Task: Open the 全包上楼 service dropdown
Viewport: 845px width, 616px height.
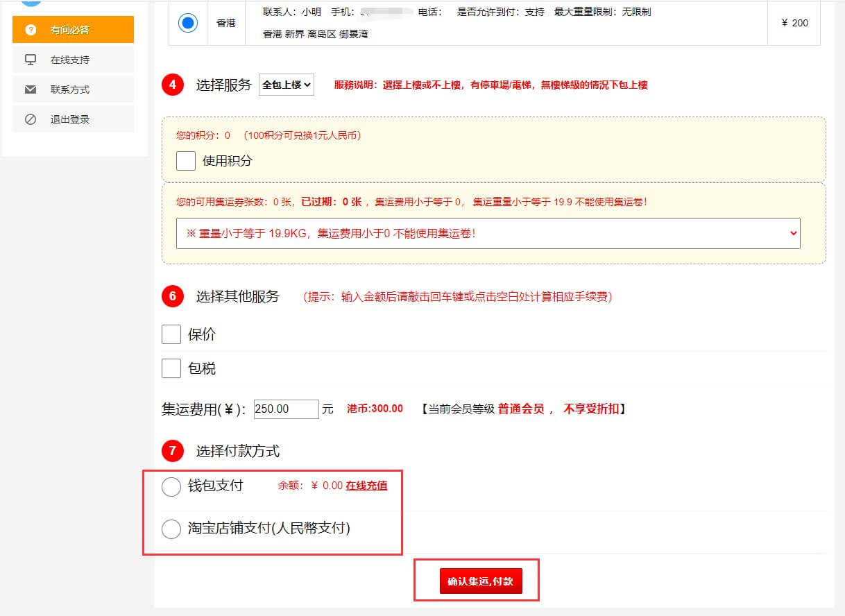Action: tap(287, 85)
